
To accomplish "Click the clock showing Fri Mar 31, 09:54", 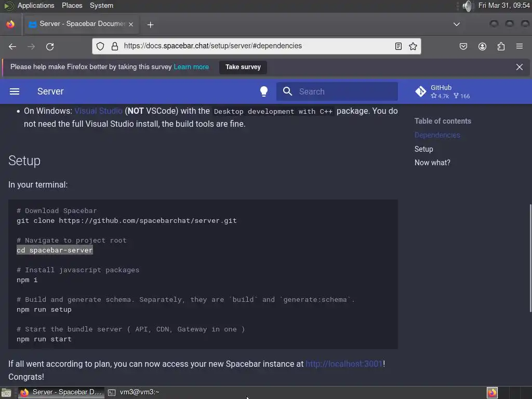I will pos(504,5).
